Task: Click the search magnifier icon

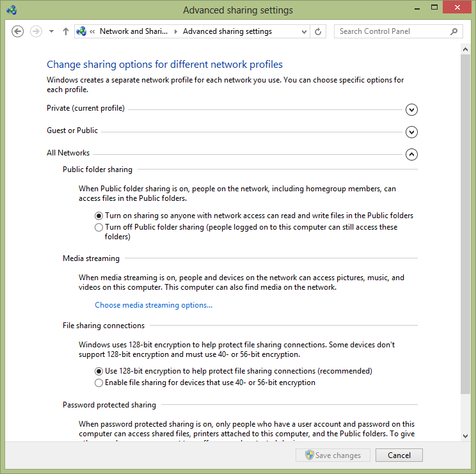Action: click(454, 31)
